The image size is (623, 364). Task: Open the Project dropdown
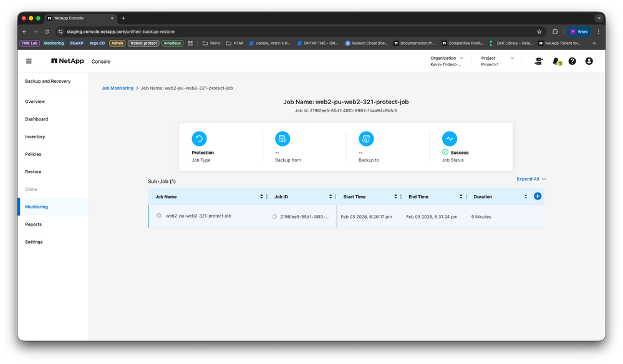(498, 61)
